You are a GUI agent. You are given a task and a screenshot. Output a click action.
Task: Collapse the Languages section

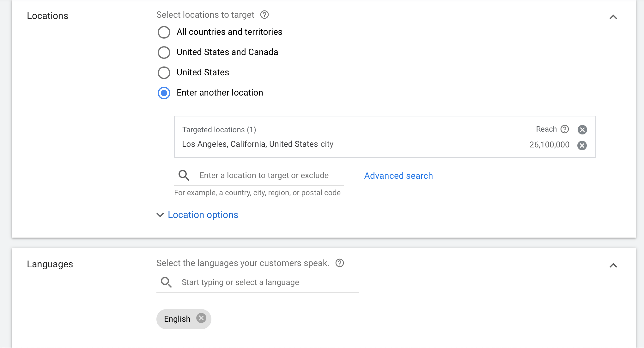tap(613, 265)
